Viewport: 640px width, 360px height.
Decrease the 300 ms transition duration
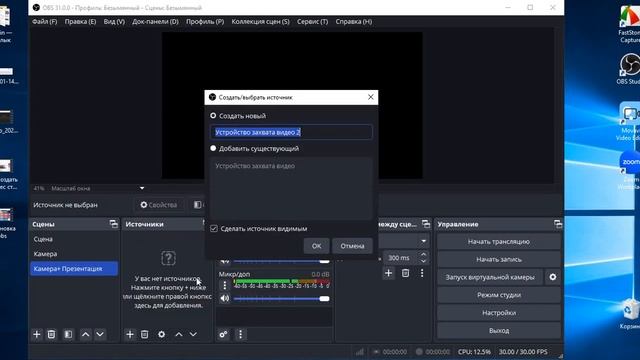(x=423, y=261)
